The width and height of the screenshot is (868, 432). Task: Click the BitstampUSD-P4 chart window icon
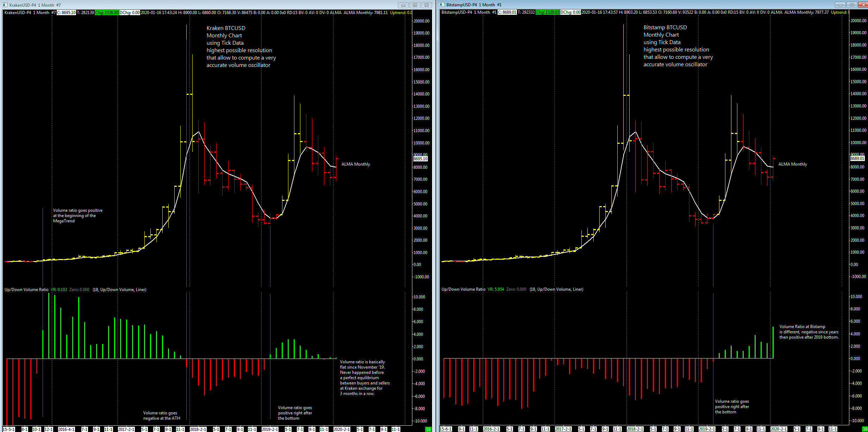(x=442, y=5)
